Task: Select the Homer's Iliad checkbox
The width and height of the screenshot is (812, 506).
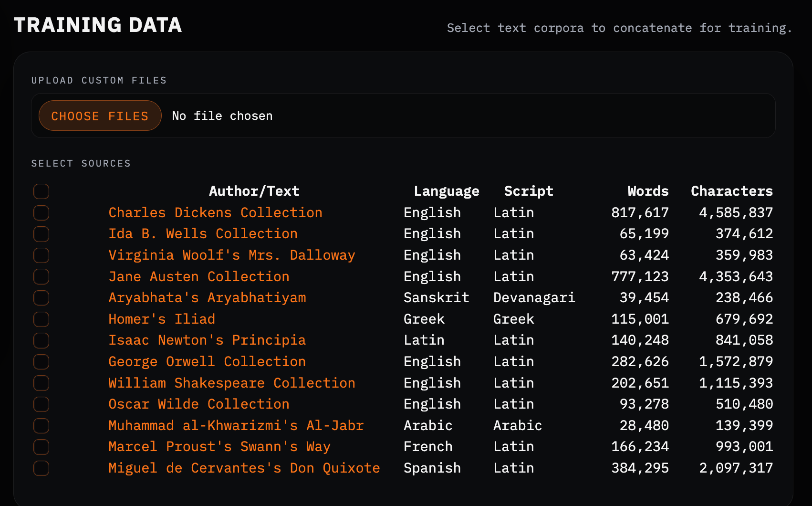Action: point(42,319)
